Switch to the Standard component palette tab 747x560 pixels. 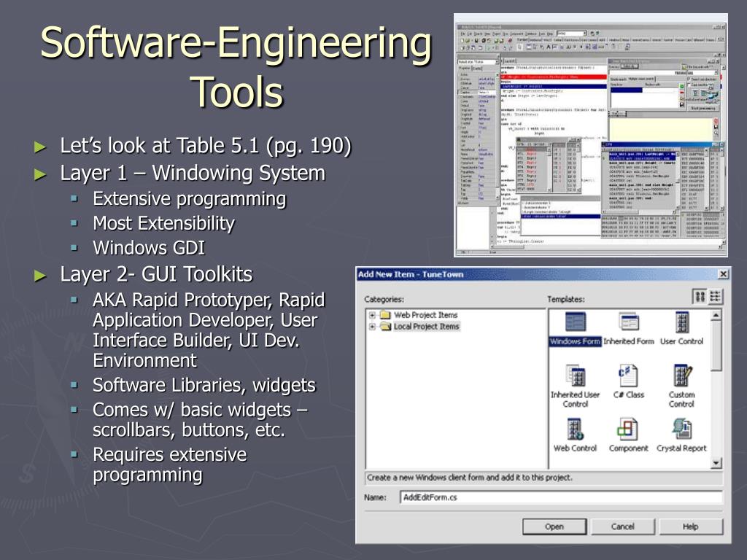point(520,39)
